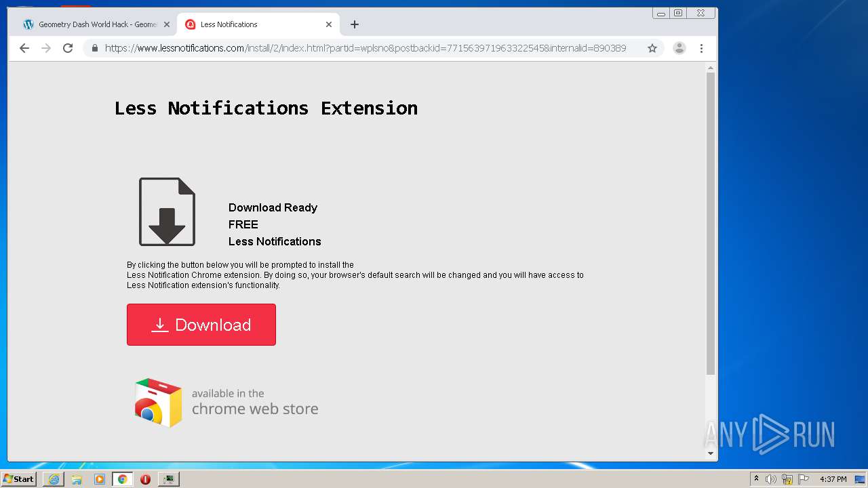
Task: Open a new browser tab
Action: pyautogui.click(x=355, y=24)
